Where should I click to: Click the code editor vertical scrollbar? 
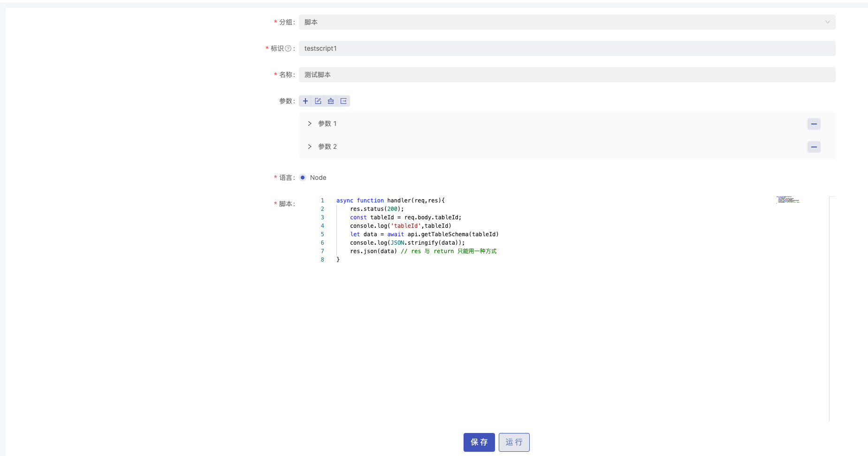(x=832, y=309)
